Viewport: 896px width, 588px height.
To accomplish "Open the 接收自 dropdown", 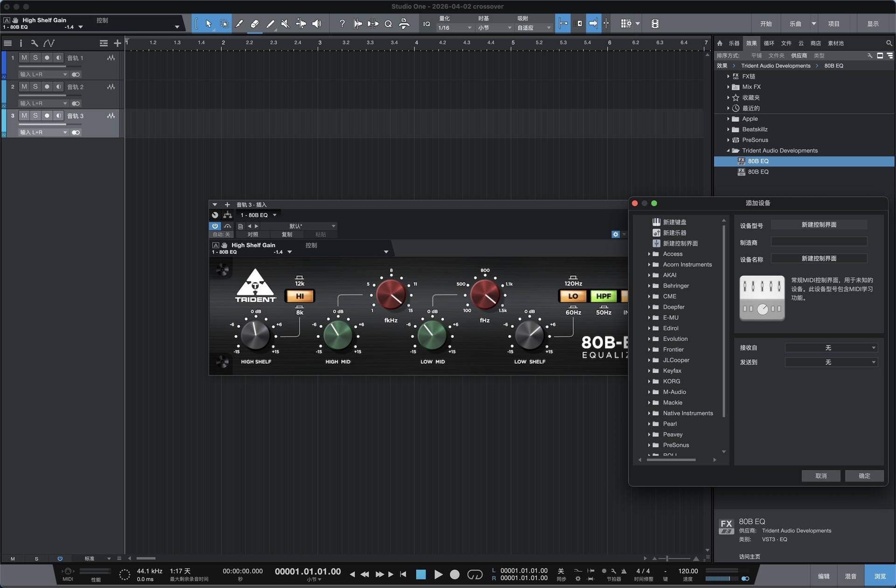I will pyautogui.click(x=831, y=348).
